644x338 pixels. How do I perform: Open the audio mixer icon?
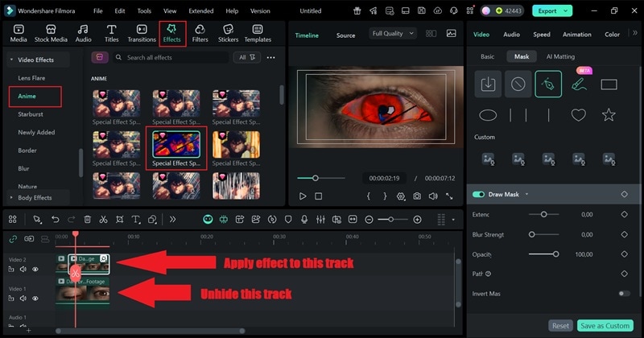tap(320, 220)
